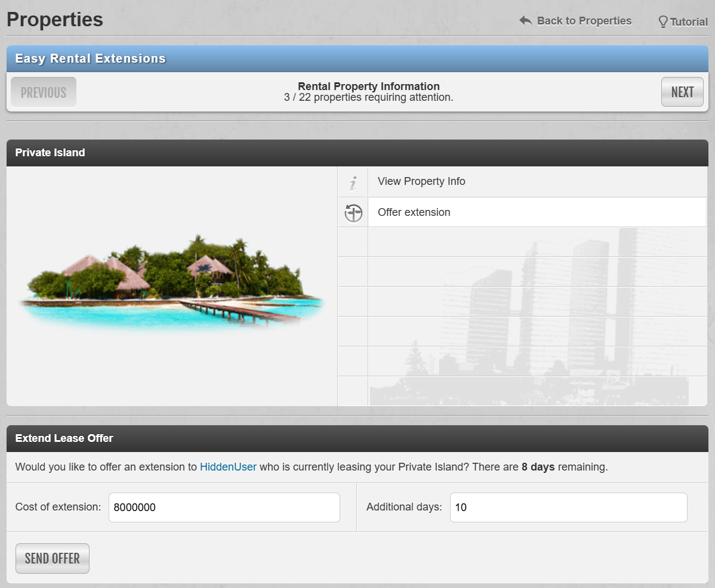
Task: Click the '8 days' remaining text
Action: pyautogui.click(x=538, y=467)
